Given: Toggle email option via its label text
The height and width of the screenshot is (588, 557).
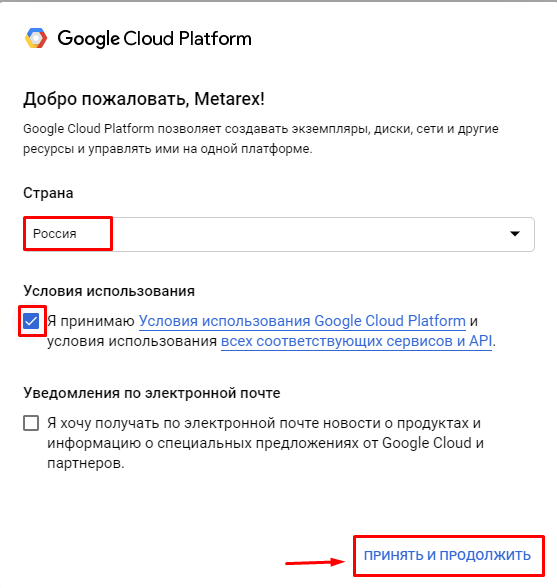Looking at the screenshot, I should click(265, 443).
